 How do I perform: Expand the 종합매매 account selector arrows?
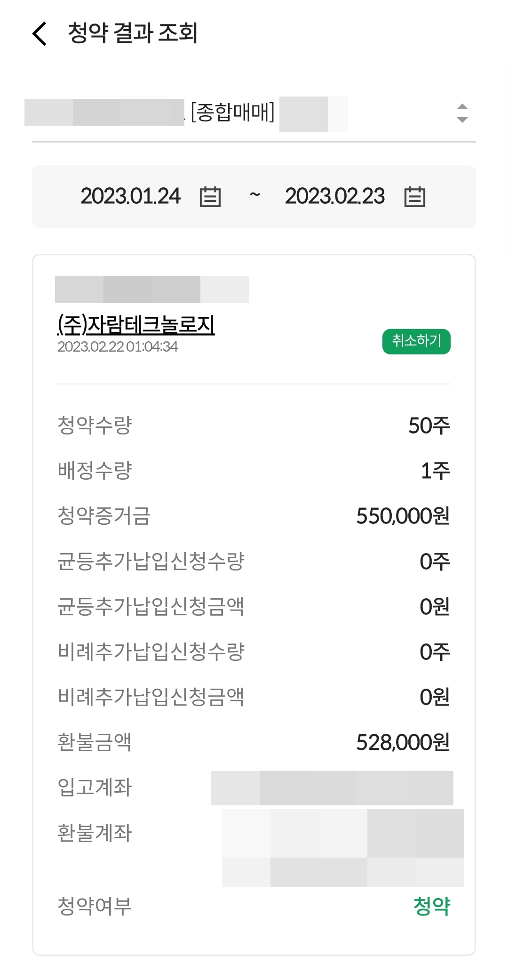pos(462,113)
